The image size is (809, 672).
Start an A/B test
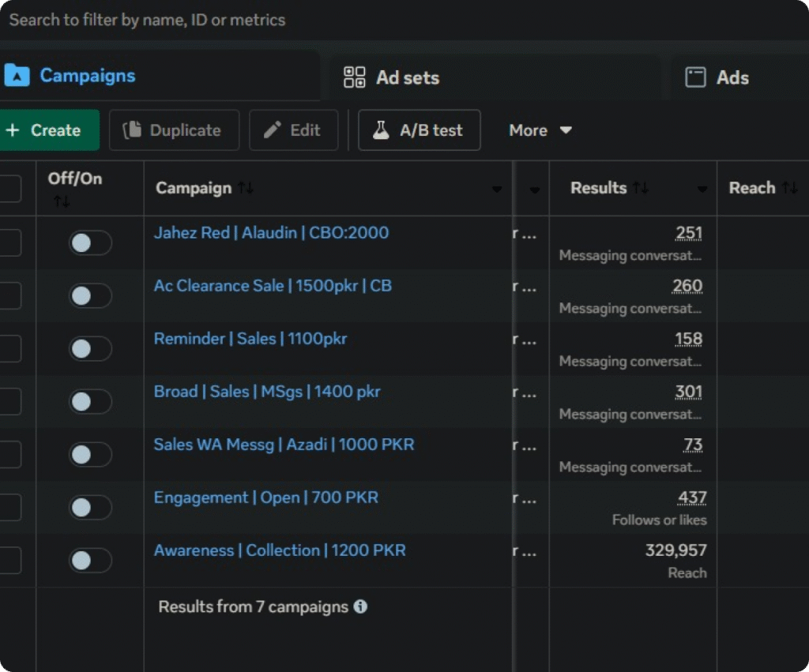click(x=419, y=130)
